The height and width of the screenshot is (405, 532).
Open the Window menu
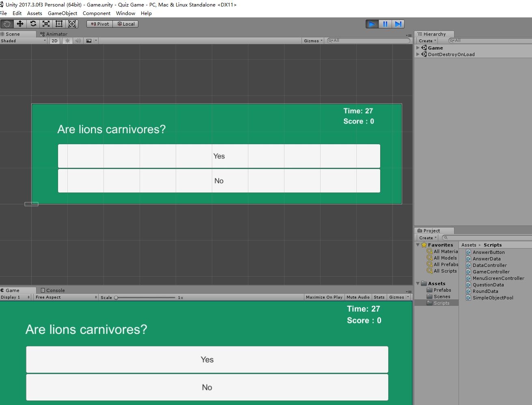tap(125, 13)
